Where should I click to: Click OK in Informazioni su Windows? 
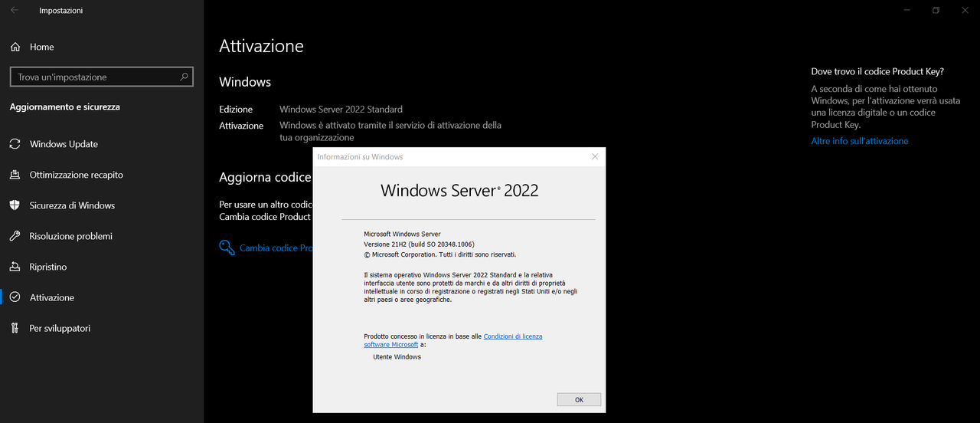(x=579, y=399)
